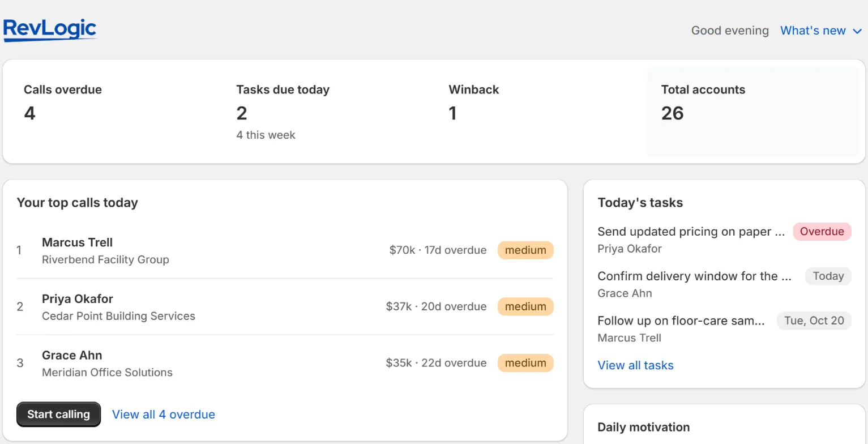Open the Tasks due today stat
This screenshot has width=868, height=444.
tap(328, 111)
